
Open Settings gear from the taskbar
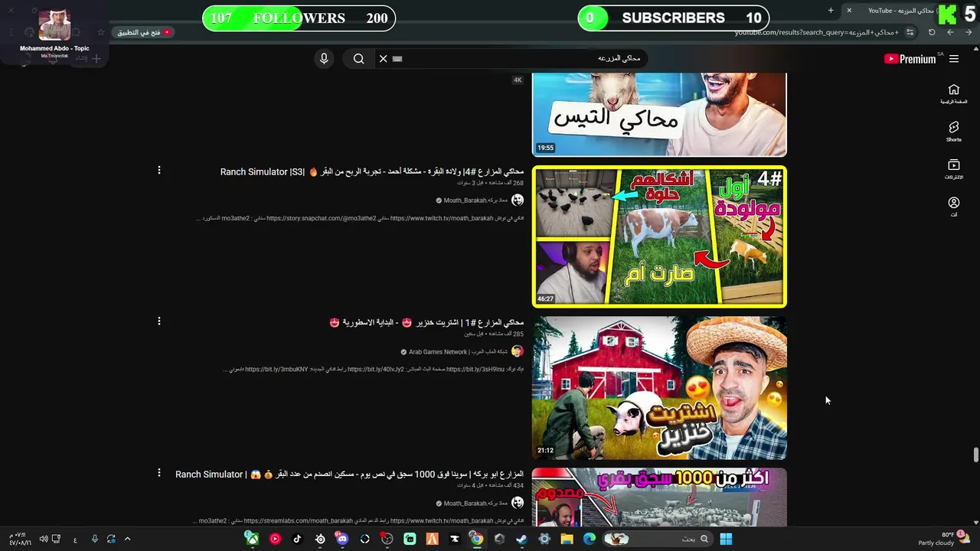[x=544, y=539]
